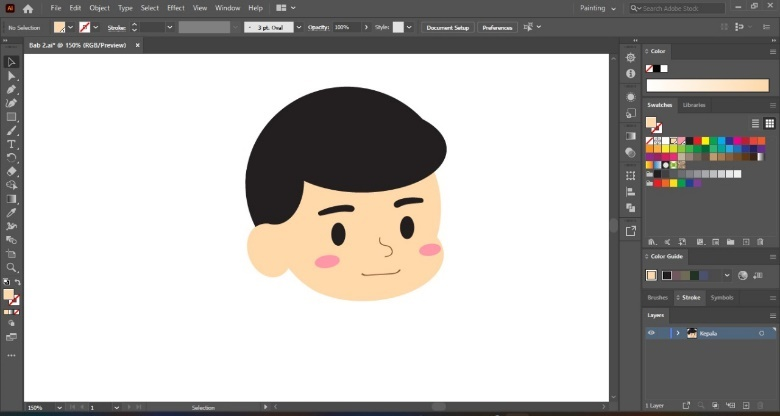This screenshot has width=780, height=416.
Task: Open the 3 pt. Oval brush dropdown
Action: click(x=299, y=27)
